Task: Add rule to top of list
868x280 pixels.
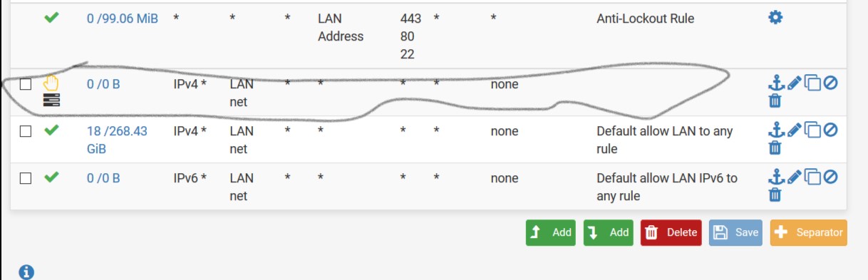Action: click(550, 232)
